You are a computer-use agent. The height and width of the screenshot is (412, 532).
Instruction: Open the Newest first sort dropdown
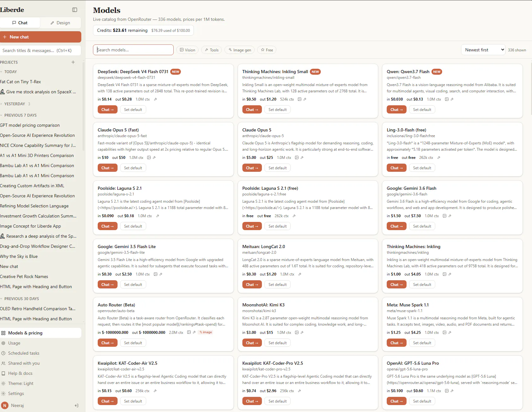coord(483,50)
